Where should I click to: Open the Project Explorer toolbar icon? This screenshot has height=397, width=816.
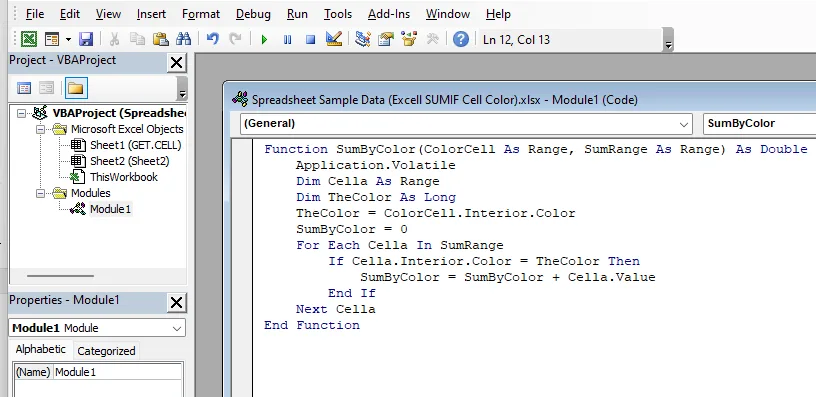pyautogui.click(x=363, y=40)
